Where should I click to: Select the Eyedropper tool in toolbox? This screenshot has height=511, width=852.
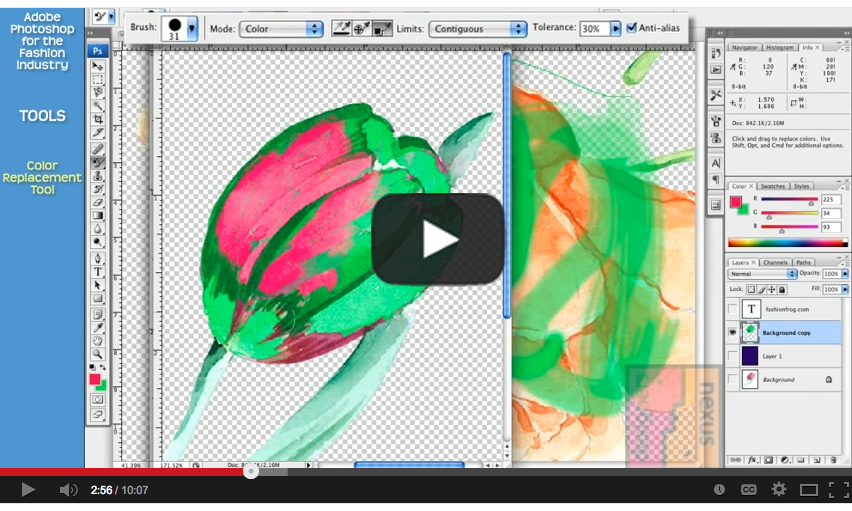click(98, 328)
